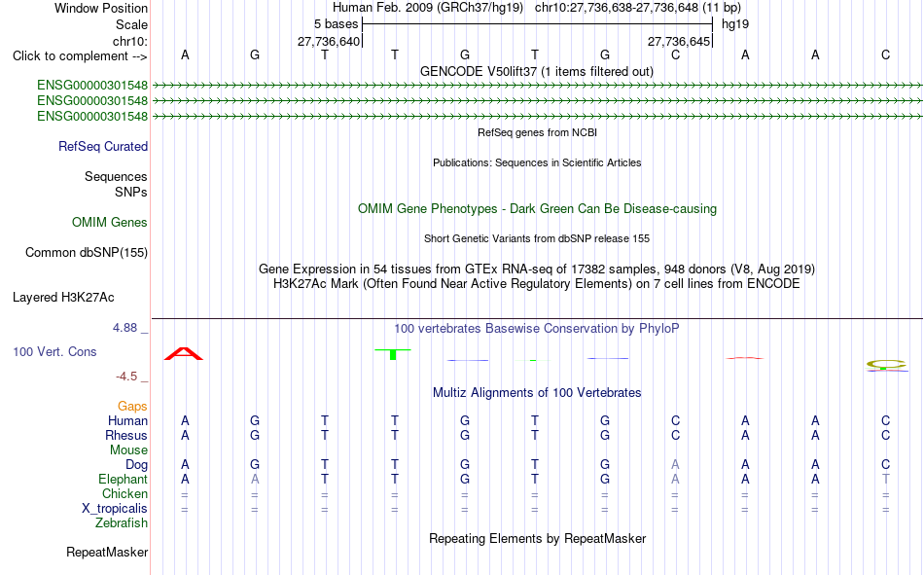Screen dimensions: 924x575
Task: Click the OMIM Gene Phenotypes track title
Action: [537, 209]
